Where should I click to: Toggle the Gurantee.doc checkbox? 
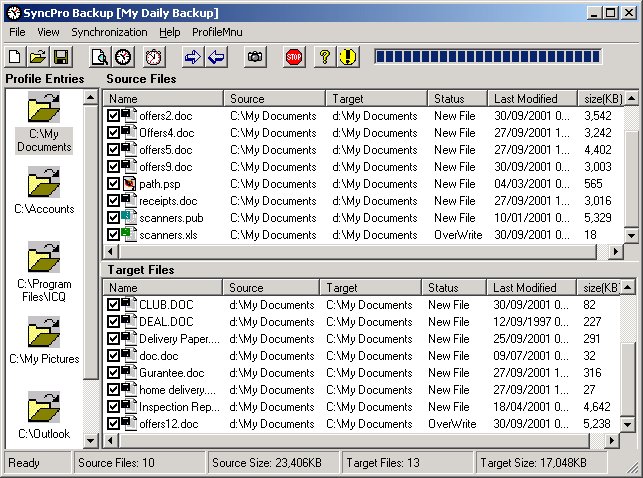pos(113,373)
